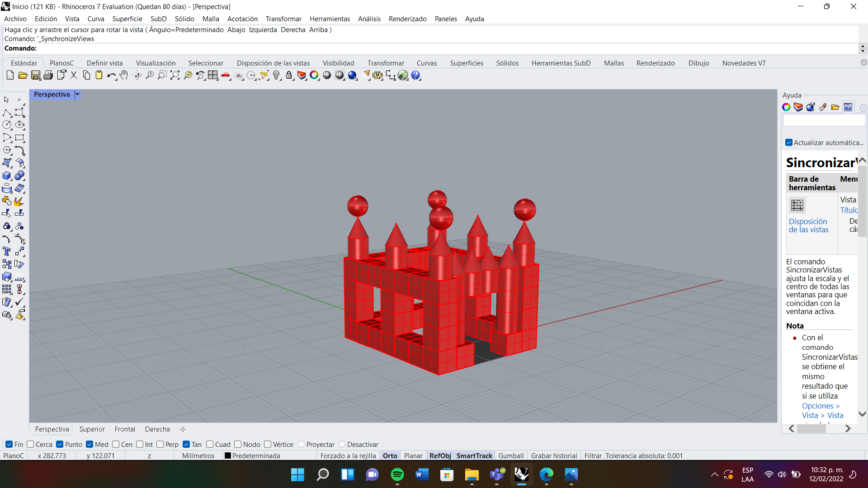
Task: Enable the Int object snap checkbox
Action: (x=140, y=444)
